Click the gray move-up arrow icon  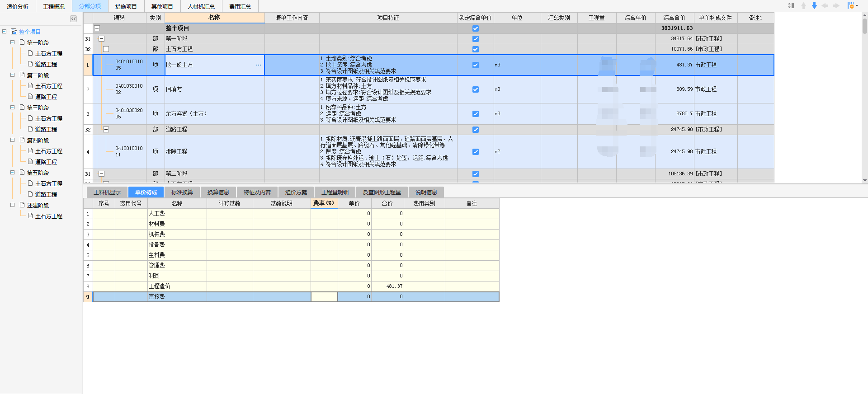tap(803, 5)
